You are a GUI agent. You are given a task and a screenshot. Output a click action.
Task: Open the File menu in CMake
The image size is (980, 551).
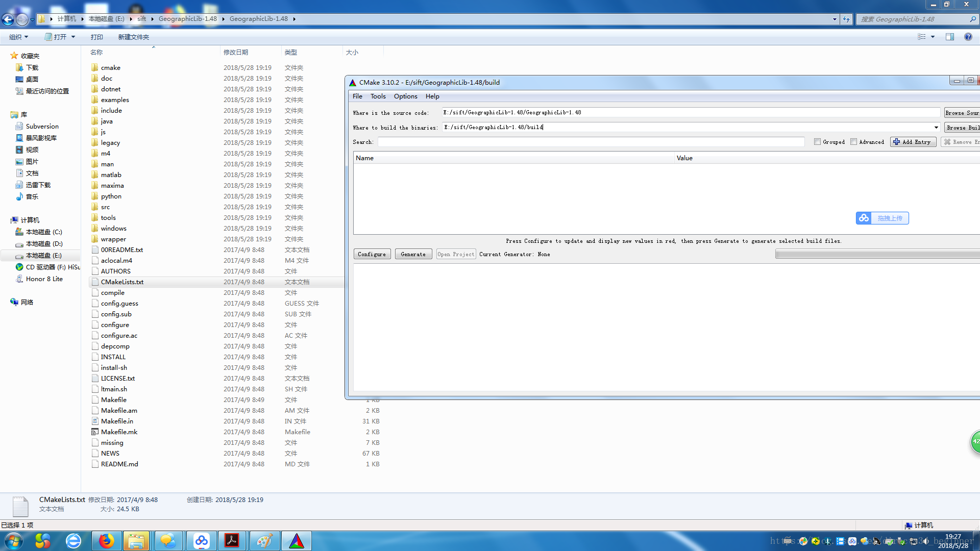click(357, 96)
